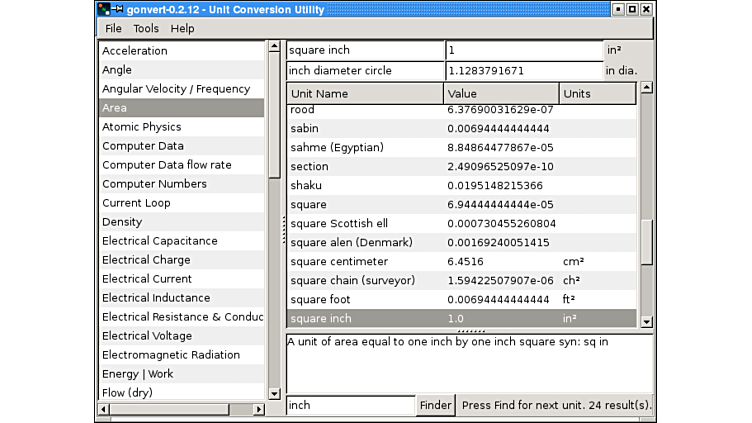Viewport: 752px width, 423px height.
Task: Open the Help menu
Action: pos(182,29)
